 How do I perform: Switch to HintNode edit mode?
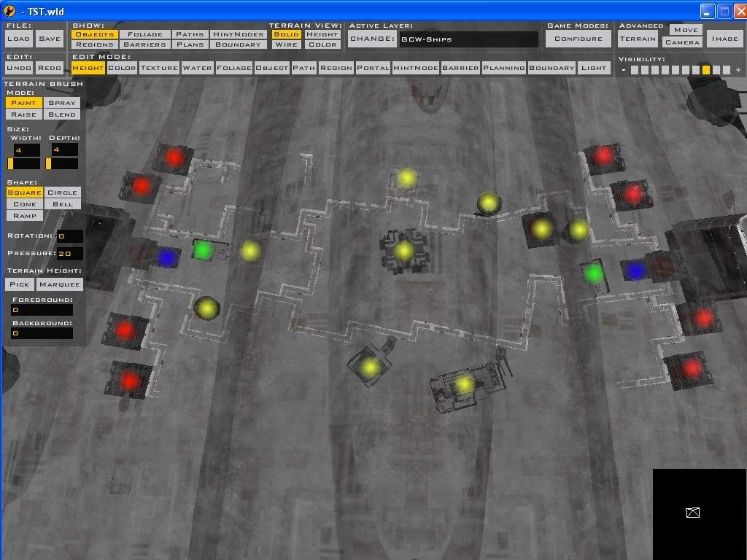tap(416, 68)
